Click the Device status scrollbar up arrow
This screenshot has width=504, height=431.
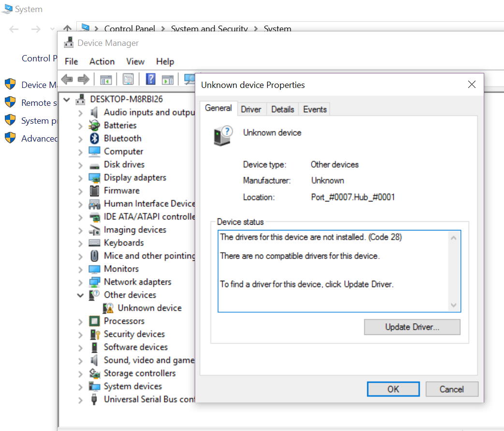pyautogui.click(x=454, y=238)
